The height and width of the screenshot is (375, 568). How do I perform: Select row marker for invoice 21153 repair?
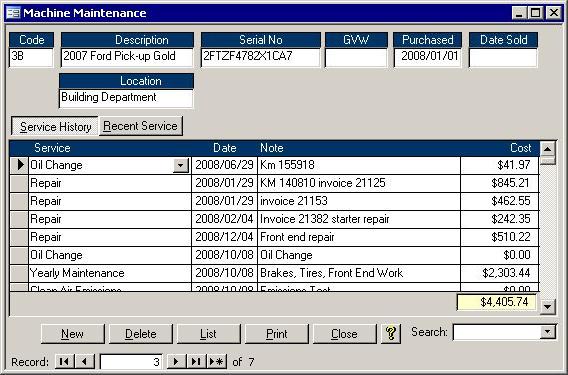[19, 201]
